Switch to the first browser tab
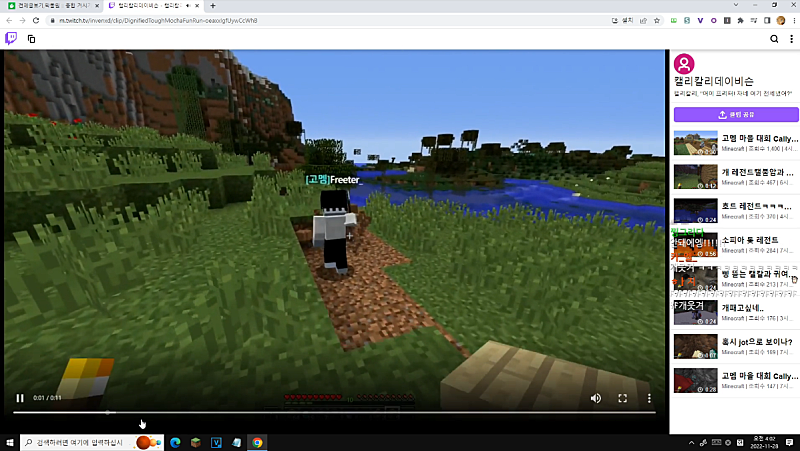The image size is (800, 451). click(52, 6)
